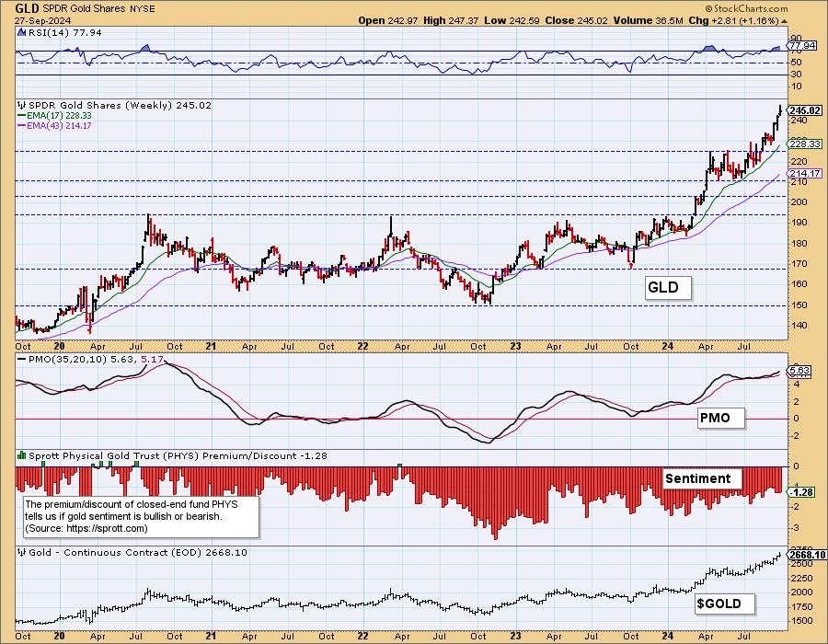Screen dimensions: 828x644
Task: Click the Open 242.97 value
Action: click(388, 20)
